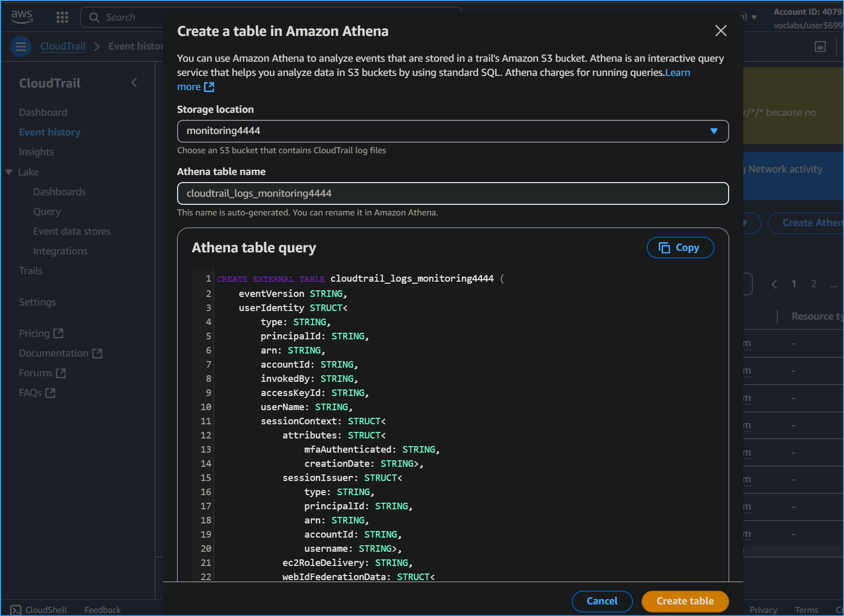Open FAQs via its external link icon
This screenshot has width=844, height=616.
tap(50, 392)
